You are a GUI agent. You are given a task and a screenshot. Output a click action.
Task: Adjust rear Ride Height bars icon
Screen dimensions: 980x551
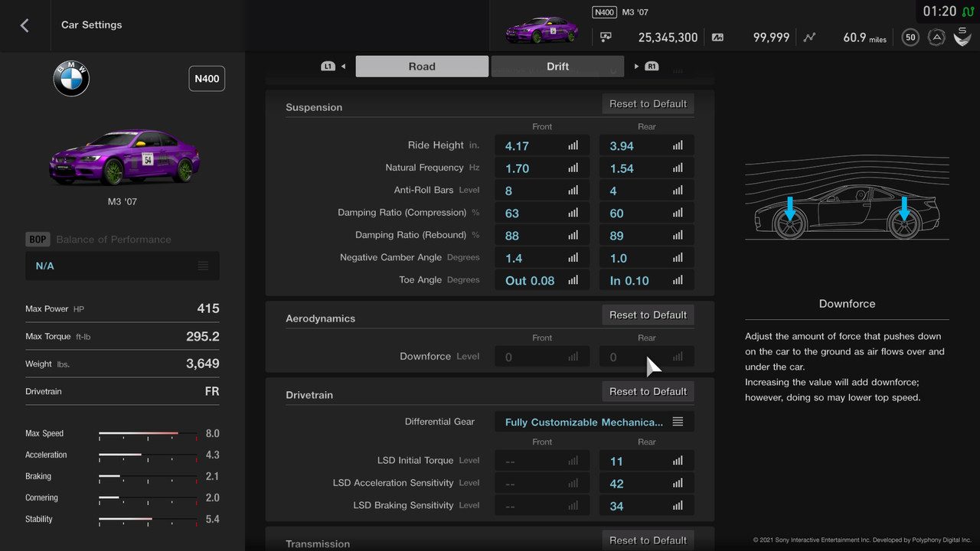tap(678, 145)
